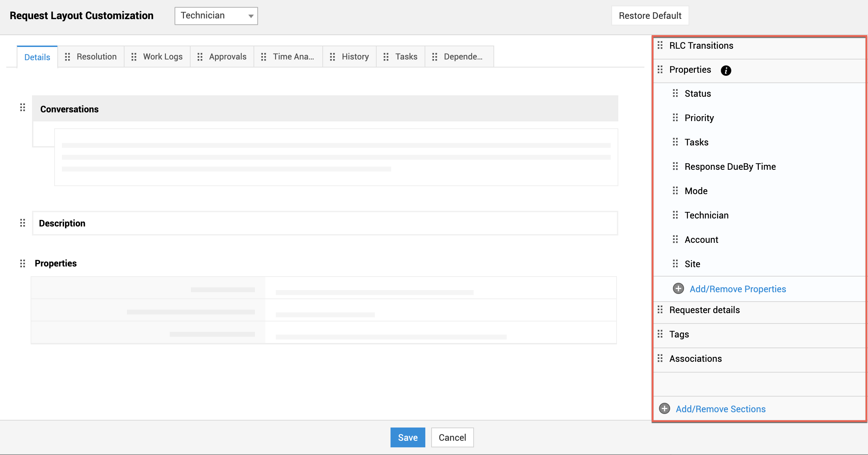Click the Restore Default button
The image size is (868, 455).
650,16
